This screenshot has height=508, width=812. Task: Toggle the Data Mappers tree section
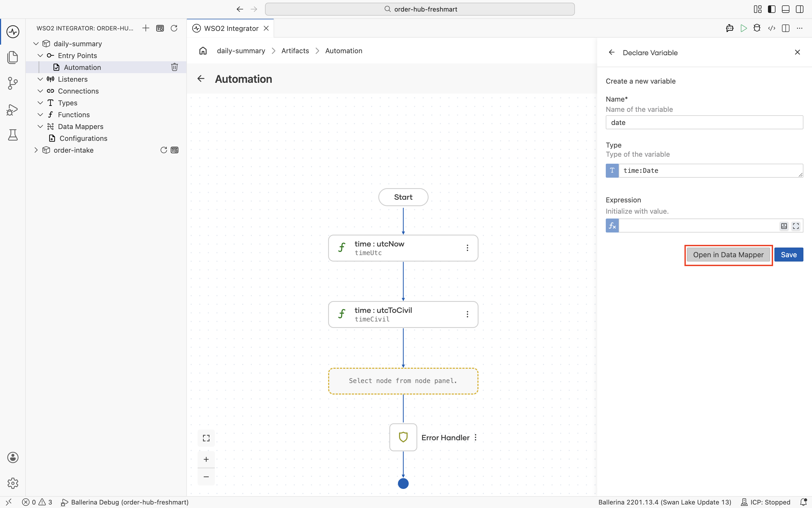(40, 127)
